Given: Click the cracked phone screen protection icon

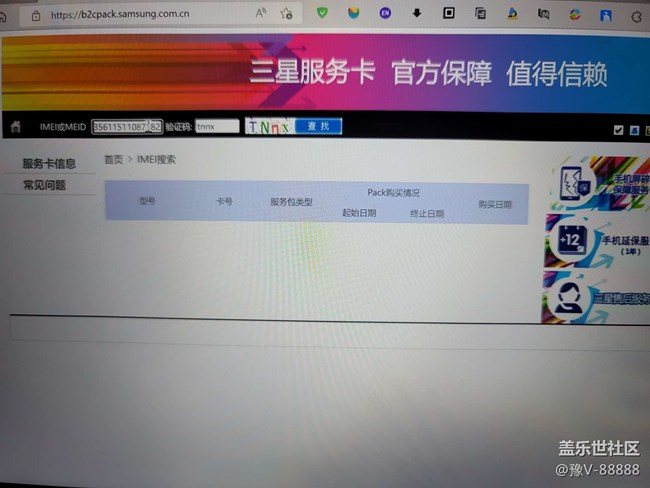Looking at the screenshot, I should point(573,184).
